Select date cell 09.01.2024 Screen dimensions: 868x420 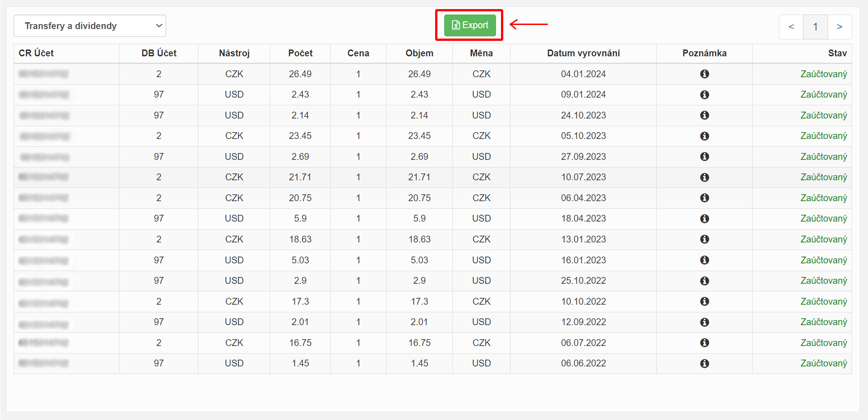(x=584, y=94)
